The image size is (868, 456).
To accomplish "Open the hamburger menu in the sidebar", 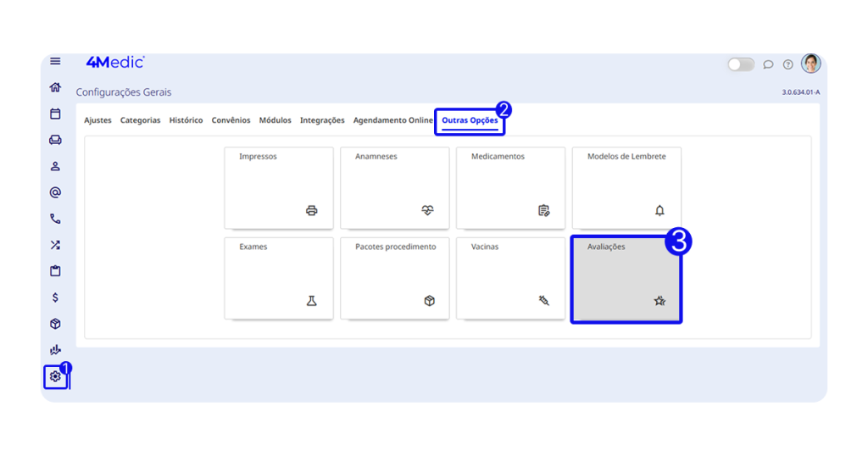I will pos(55,61).
